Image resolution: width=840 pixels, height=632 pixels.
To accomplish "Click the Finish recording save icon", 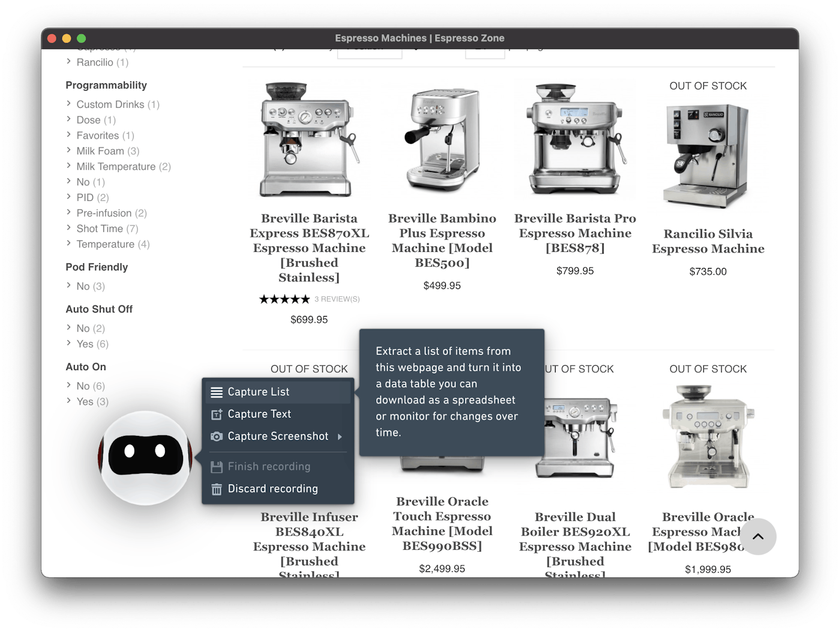I will [217, 467].
